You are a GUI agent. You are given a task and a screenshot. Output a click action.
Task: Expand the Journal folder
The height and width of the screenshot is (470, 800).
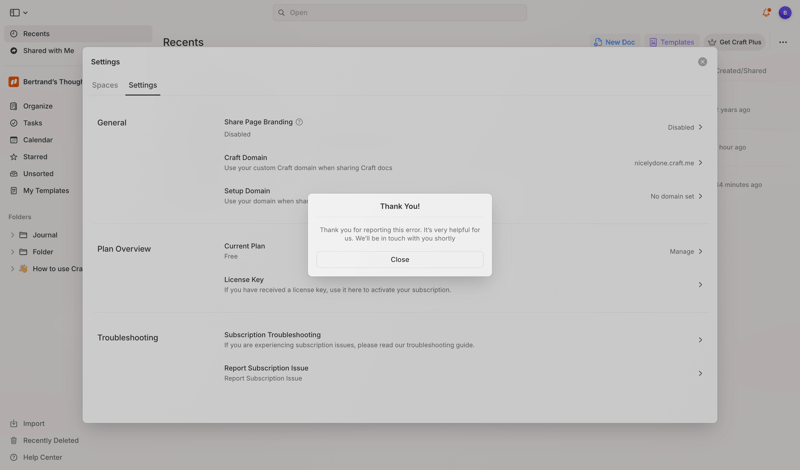tap(12, 235)
